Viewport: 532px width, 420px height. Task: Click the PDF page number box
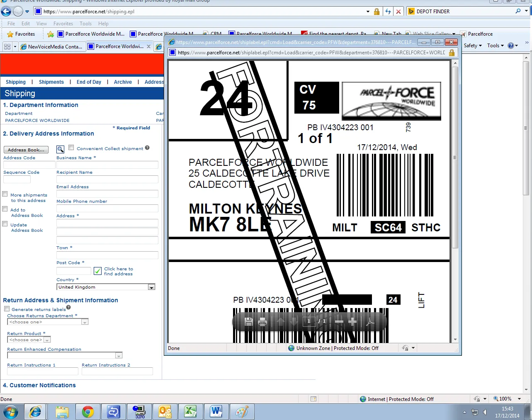309,321
